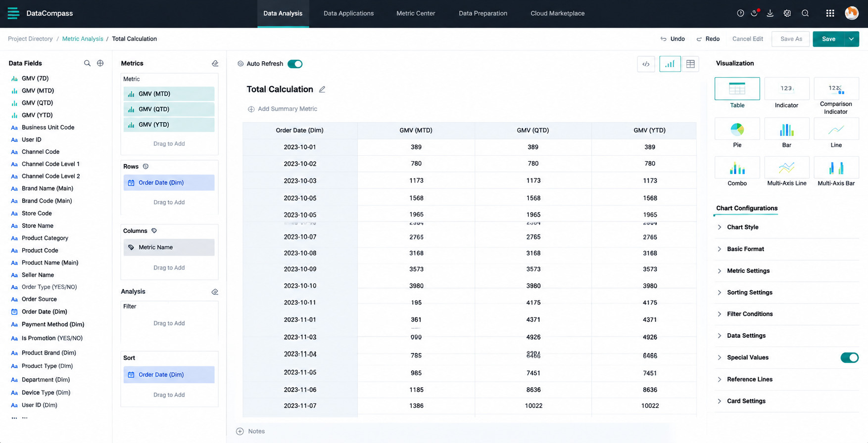Open the Metric Center tab

(416, 13)
